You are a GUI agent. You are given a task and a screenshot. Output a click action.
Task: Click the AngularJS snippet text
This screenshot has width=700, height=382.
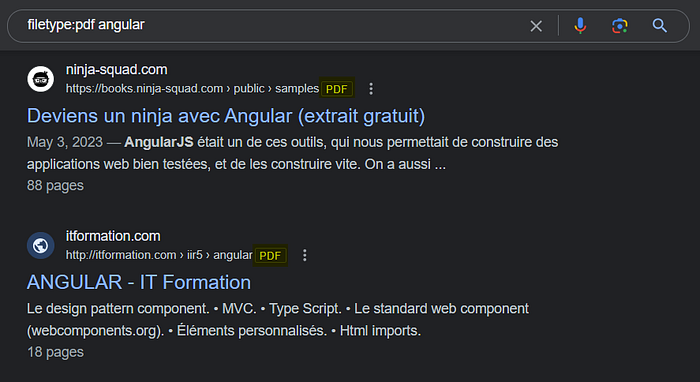tap(158, 142)
